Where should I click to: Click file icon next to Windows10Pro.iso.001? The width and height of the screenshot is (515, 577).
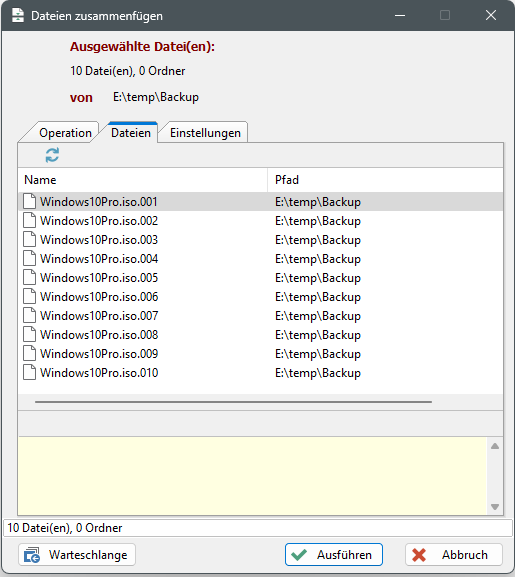point(29,201)
